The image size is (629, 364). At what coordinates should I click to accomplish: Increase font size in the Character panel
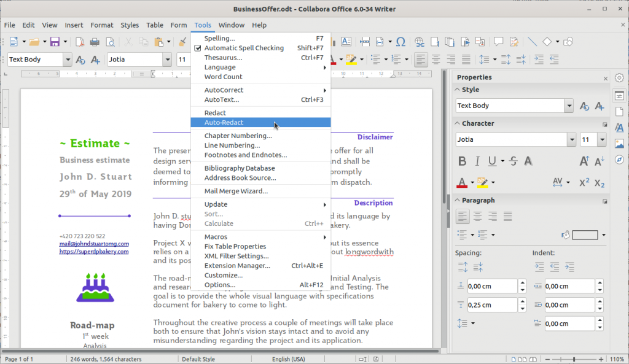click(584, 161)
